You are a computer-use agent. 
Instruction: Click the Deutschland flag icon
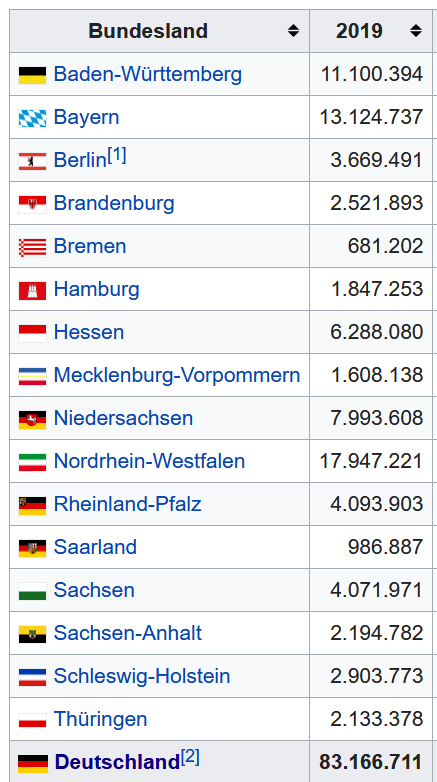(33, 763)
